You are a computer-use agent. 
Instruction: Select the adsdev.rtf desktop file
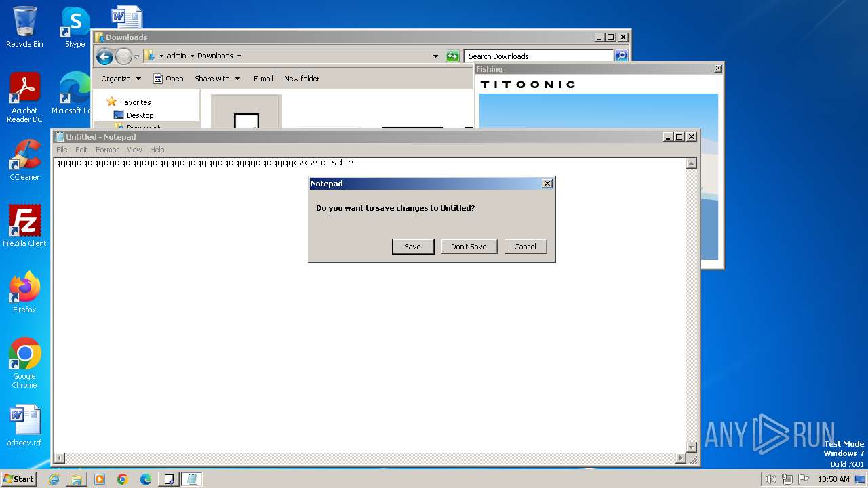pyautogui.click(x=24, y=426)
